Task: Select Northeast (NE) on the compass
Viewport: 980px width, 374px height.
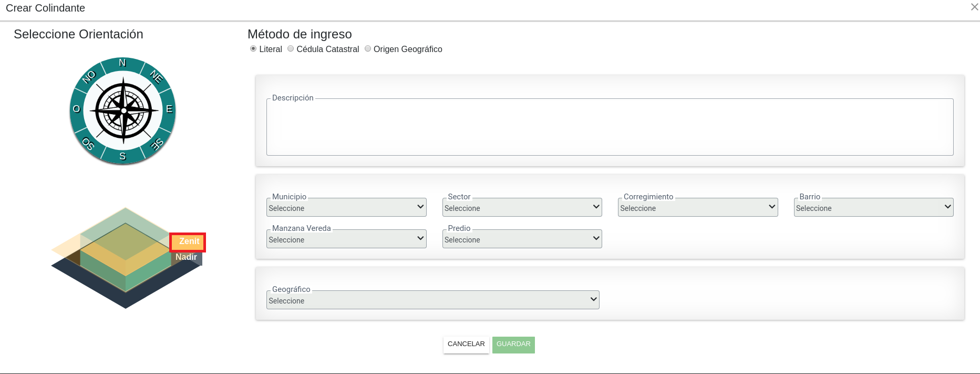Action: pyautogui.click(x=156, y=77)
